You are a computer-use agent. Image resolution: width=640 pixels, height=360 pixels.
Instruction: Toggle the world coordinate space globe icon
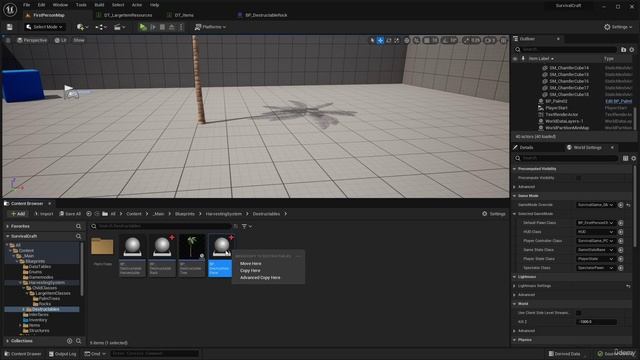click(407, 40)
